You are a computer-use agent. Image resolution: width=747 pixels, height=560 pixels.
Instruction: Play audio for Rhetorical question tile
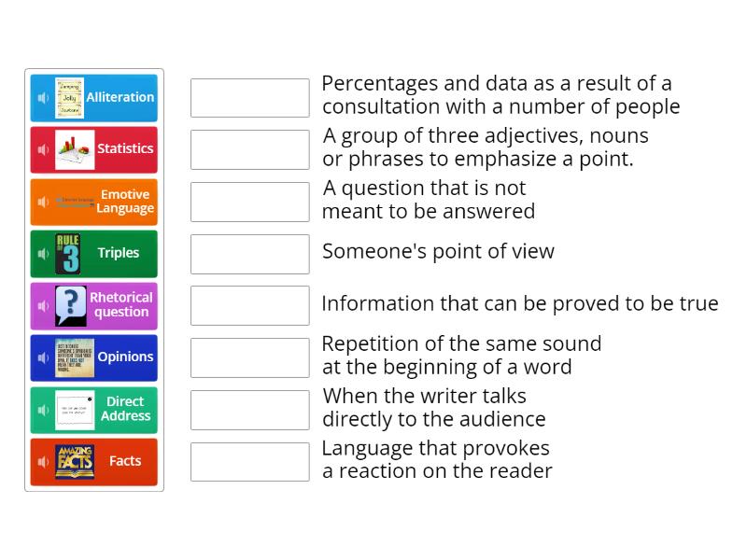[x=43, y=306]
